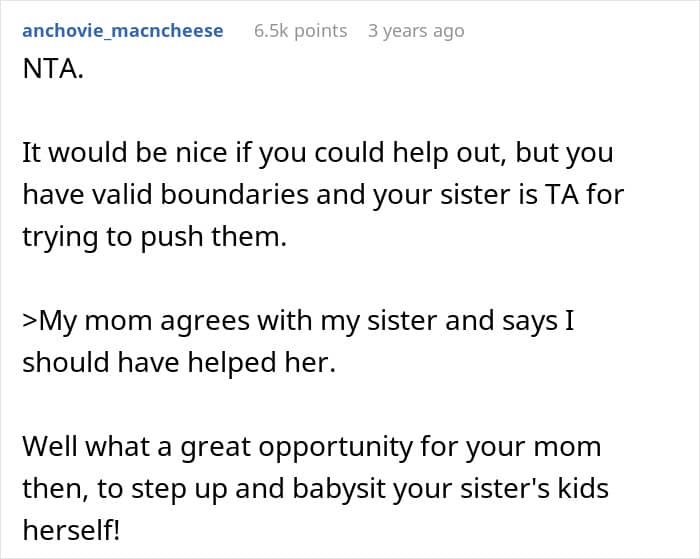Viewport: 700px width, 559px height.
Task: Click the abbreviation 'TA' in second paragraph
Action: coord(562,195)
